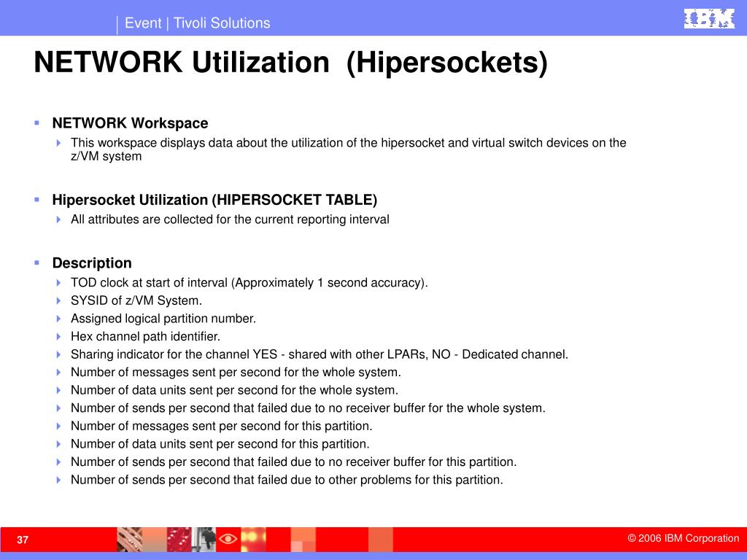
Task: Click 'Number of data units sent per second for this partition'
Action: click(x=220, y=444)
